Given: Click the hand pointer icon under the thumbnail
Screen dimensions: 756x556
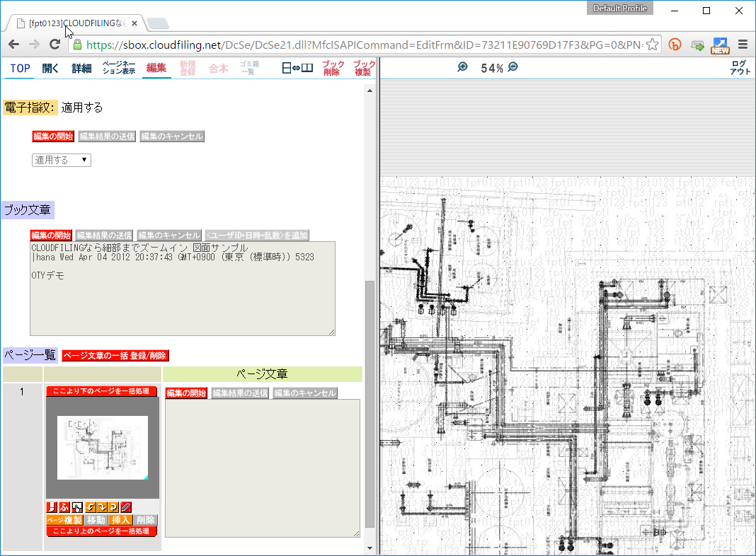Looking at the screenshot, I should [77, 507].
